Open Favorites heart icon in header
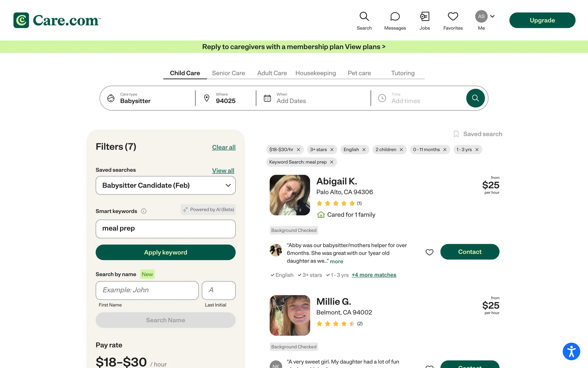This screenshot has height=368, width=588. 453,17
